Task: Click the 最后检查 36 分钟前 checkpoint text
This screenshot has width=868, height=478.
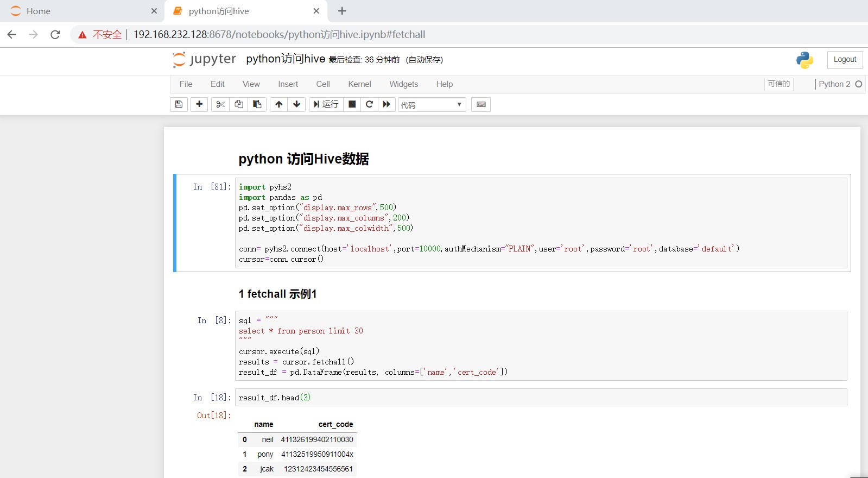Action: point(364,60)
